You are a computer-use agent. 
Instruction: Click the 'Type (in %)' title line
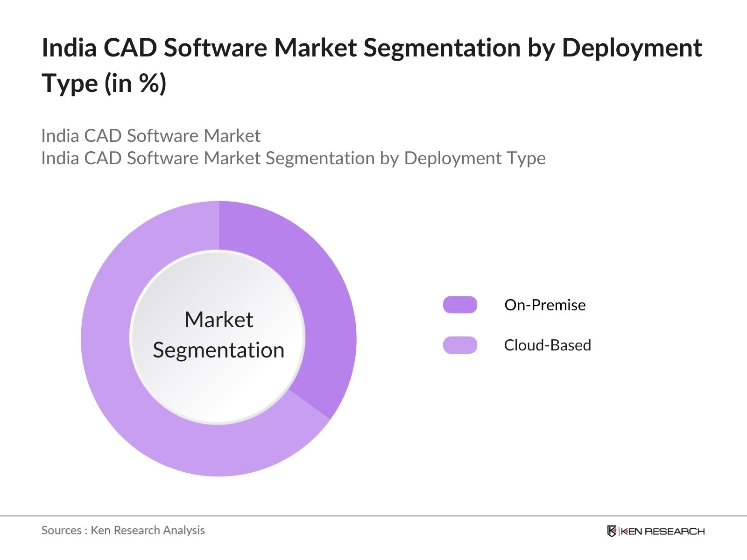(104, 84)
